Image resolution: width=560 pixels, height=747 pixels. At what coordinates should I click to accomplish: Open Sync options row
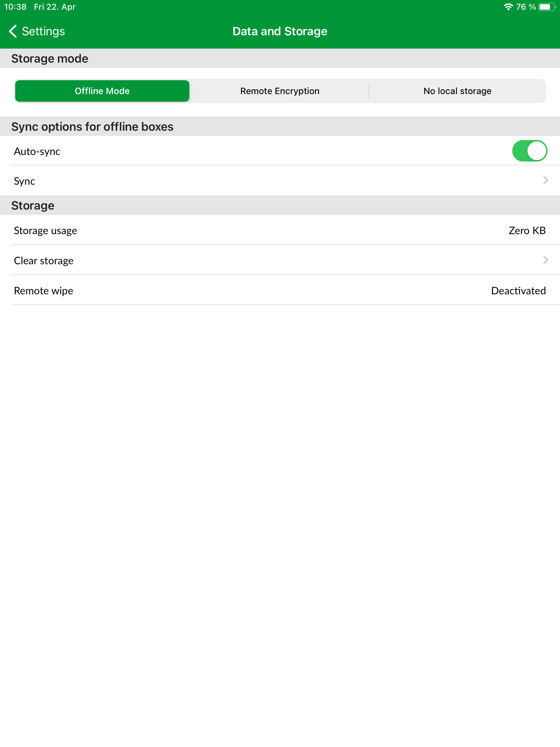pos(280,181)
